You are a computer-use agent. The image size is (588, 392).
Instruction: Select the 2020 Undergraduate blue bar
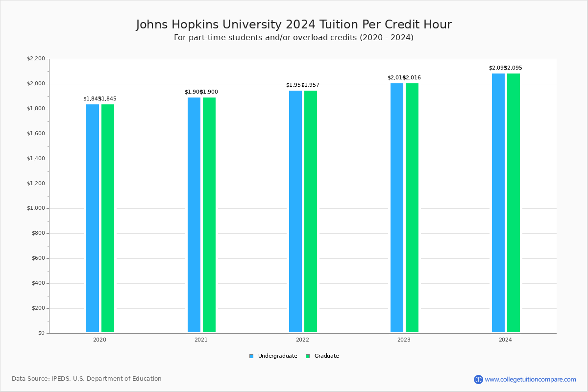[x=93, y=218]
